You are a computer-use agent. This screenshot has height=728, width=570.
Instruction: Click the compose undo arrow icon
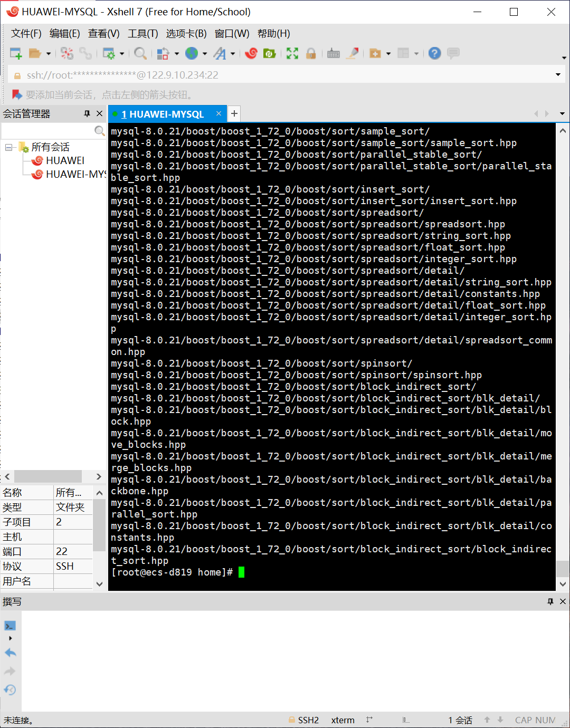coord(10,653)
